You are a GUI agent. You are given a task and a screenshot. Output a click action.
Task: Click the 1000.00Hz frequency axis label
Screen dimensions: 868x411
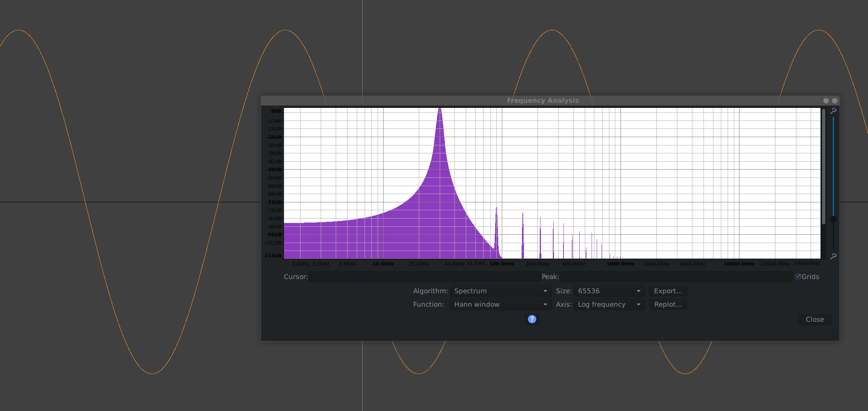tap(620, 264)
